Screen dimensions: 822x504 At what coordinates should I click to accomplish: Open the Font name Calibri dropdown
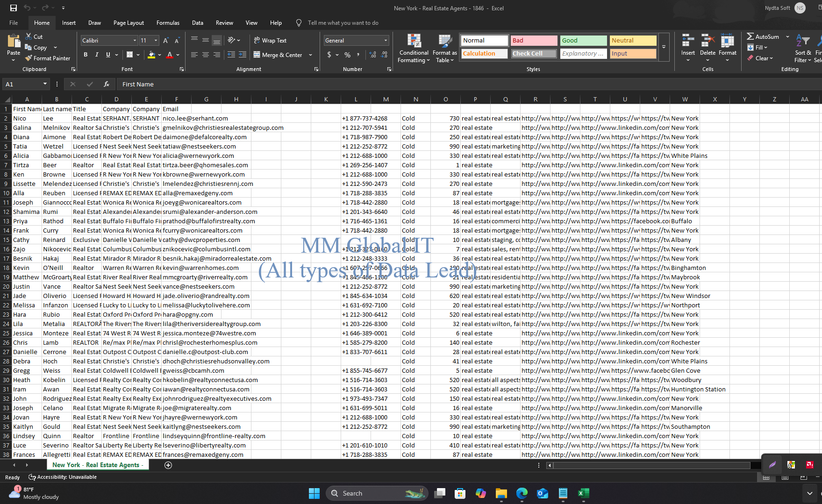click(135, 41)
